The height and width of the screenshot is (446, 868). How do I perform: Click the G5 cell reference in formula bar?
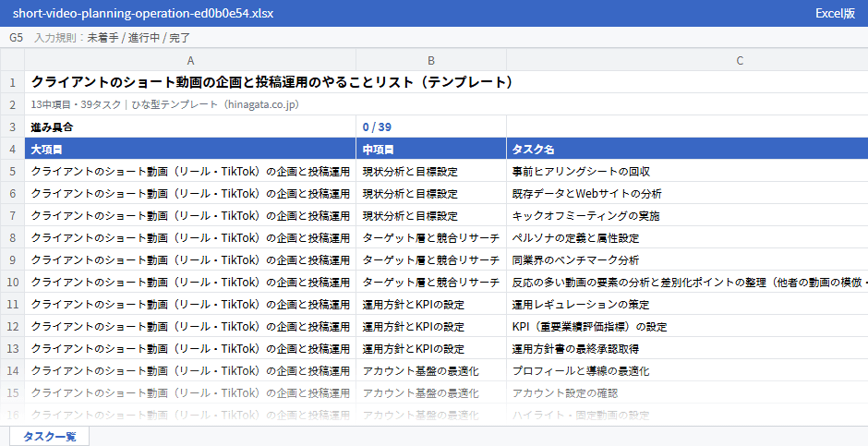16,38
